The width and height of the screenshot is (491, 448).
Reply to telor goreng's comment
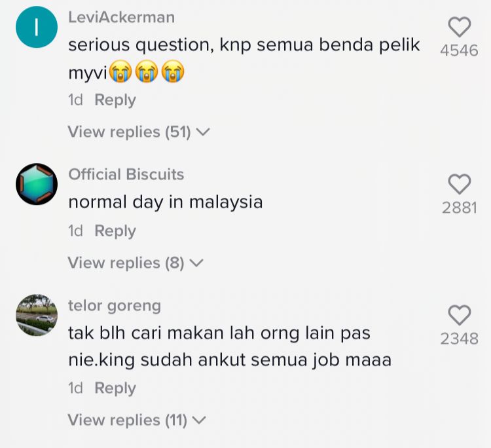click(115, 388)
